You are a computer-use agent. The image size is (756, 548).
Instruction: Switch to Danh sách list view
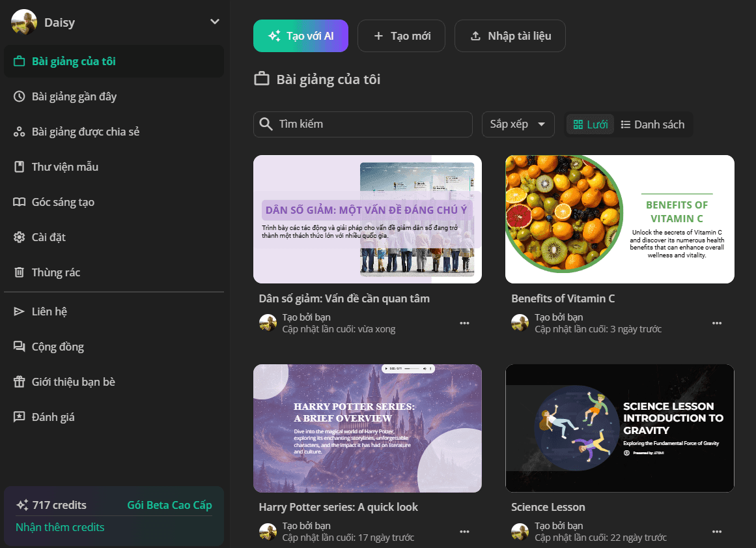[x=652, y=124]
